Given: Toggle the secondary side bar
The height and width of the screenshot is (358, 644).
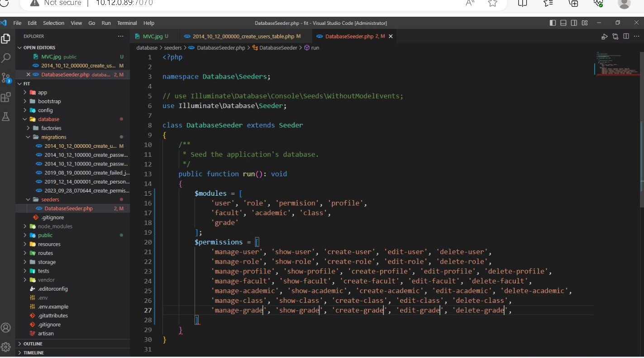Looking at the screenshot, I should (574, 23).
